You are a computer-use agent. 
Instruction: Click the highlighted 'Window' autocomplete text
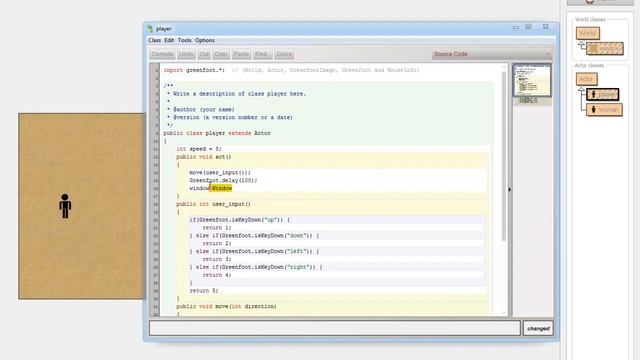[222, 188]
